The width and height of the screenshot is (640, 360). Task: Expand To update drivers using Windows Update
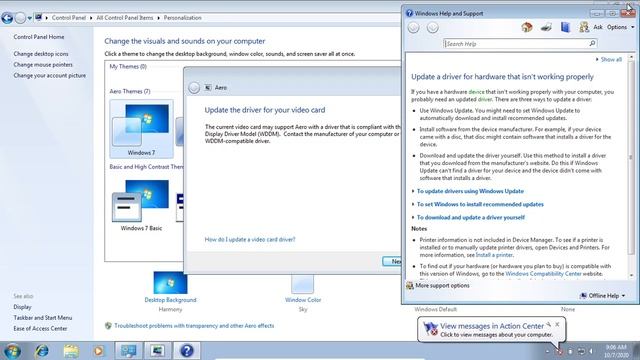[470, 191]
